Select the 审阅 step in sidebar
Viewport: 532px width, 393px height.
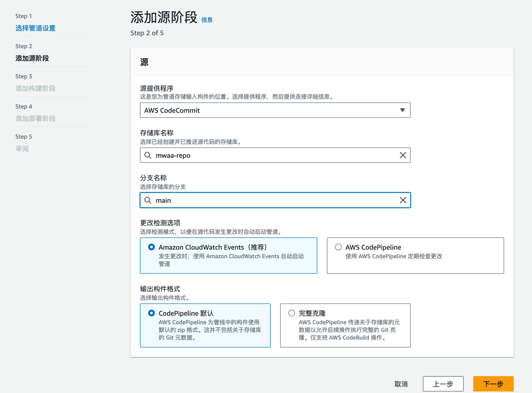(22, 148)
